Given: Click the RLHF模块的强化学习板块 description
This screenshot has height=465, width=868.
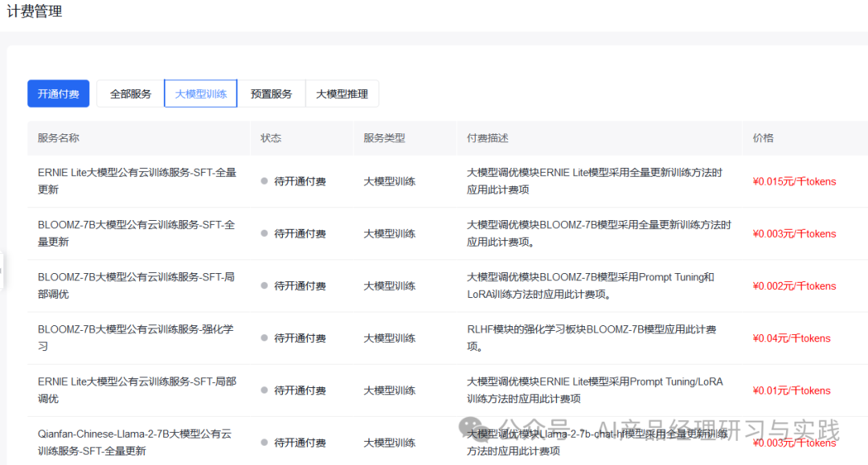Looking at the screenshot, I should [592, 338].
